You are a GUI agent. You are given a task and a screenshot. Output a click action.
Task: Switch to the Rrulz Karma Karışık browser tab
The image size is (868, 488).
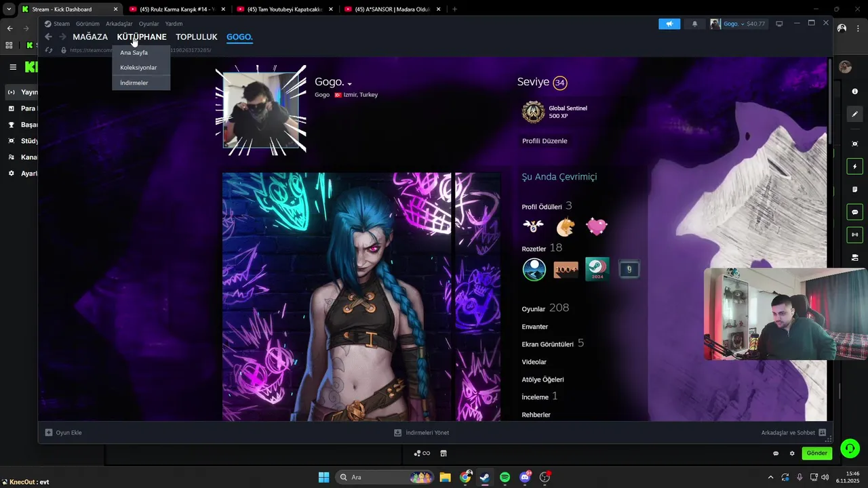click(176, 9)
